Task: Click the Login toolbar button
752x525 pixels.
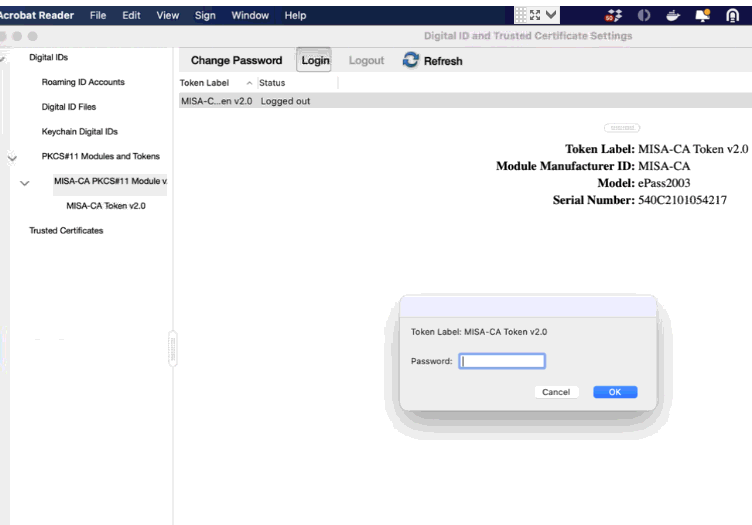Action: tap(314, 60)
